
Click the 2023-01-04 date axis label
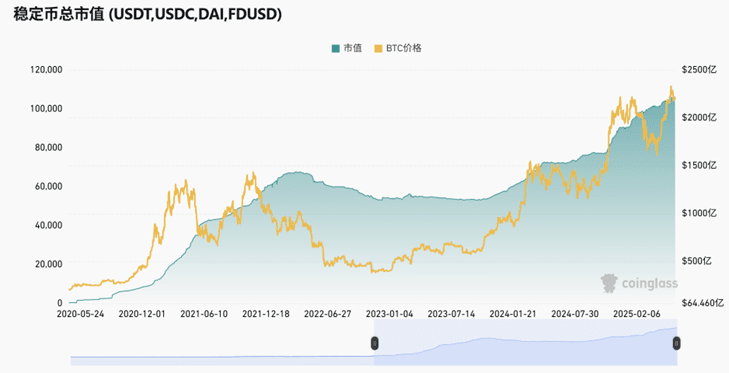click(x=389, y=314)
